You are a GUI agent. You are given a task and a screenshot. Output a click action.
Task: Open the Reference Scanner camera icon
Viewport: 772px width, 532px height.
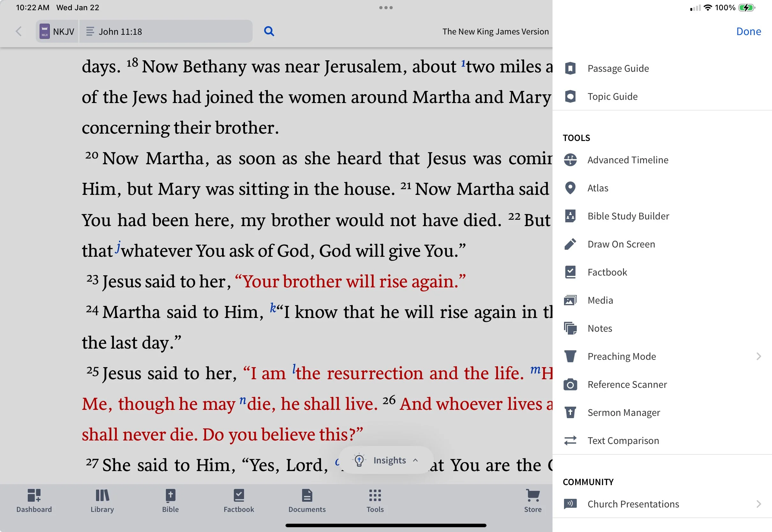point(570,385)
